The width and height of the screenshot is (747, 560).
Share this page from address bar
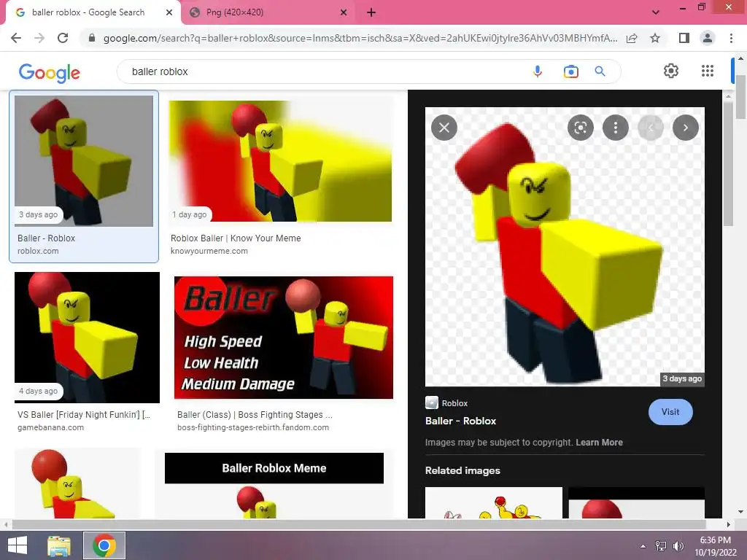click(x=632, y=38)
